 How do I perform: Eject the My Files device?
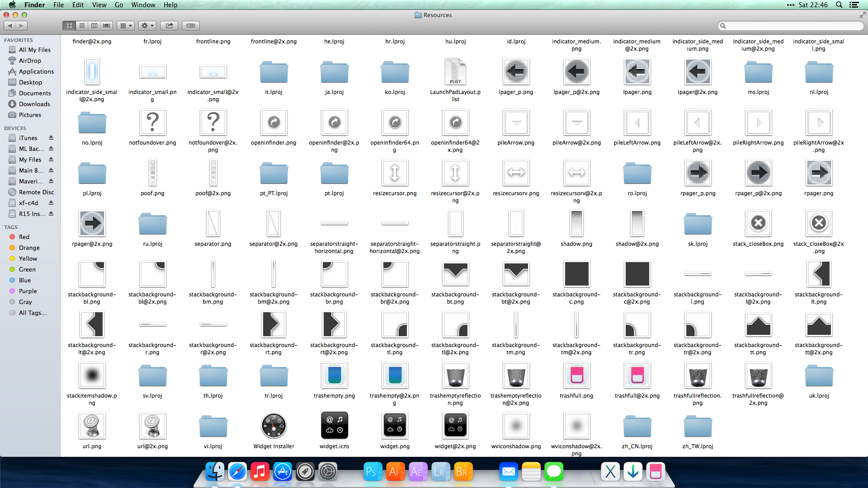[x=51, y=160]
